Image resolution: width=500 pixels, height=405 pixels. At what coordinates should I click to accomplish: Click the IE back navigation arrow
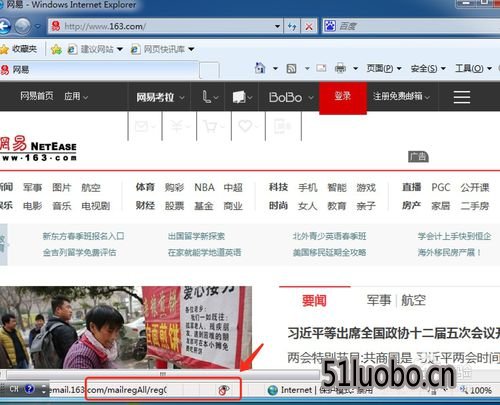tap(4, 26)
